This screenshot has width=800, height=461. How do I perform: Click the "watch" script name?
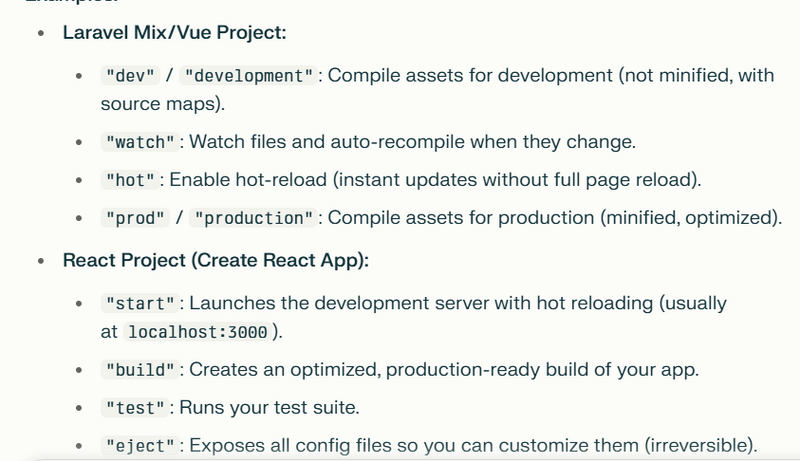point(140,143)
